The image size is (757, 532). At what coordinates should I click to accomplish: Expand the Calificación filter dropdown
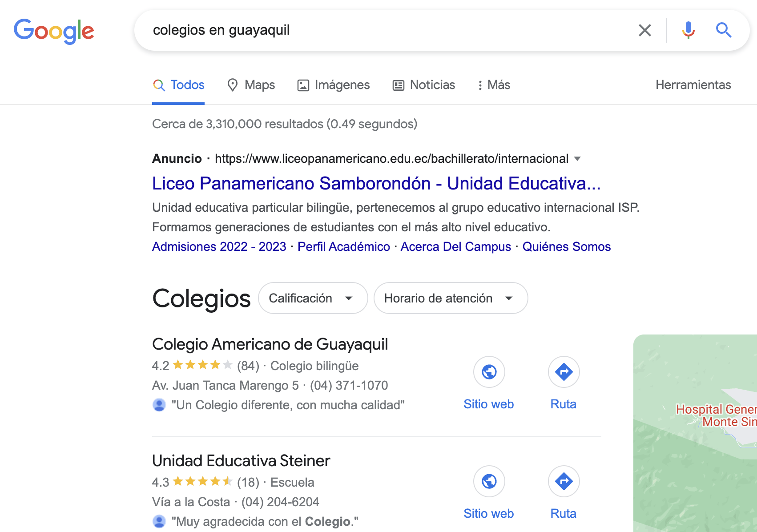[313, 298]
